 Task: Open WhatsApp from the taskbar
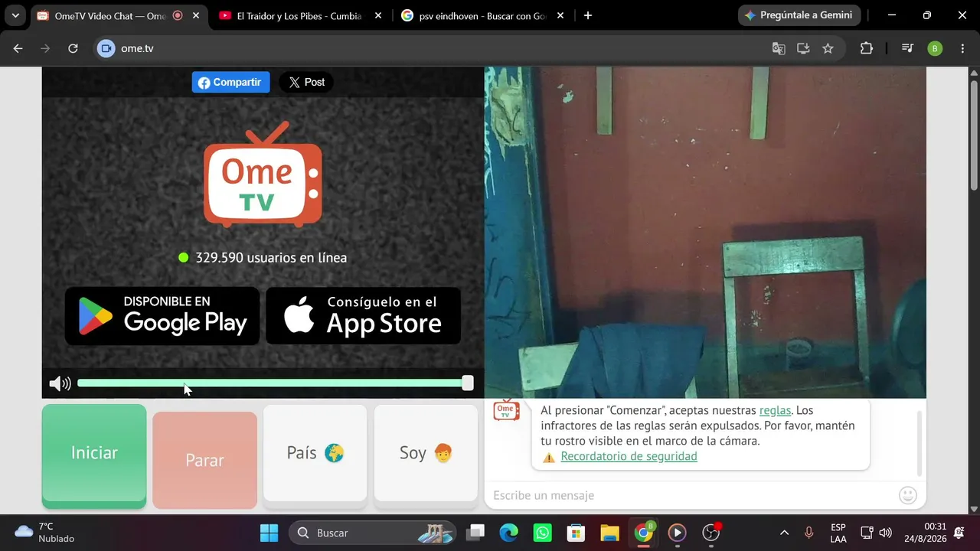[543, 533]
